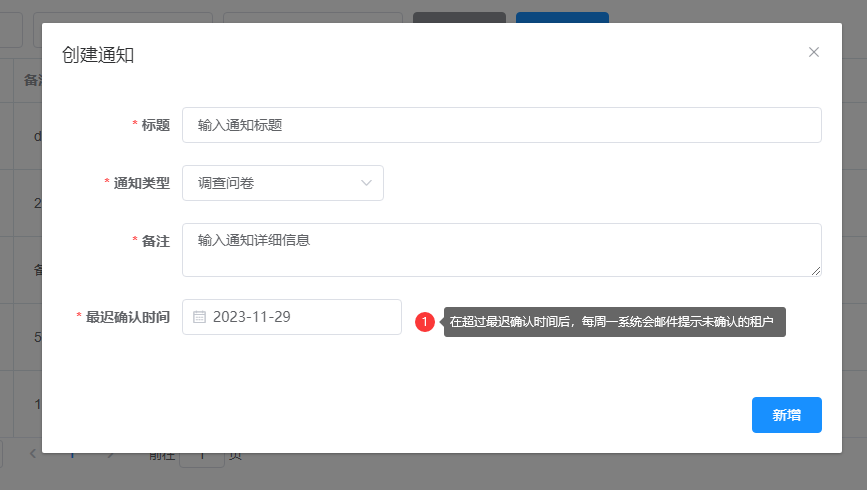The image size is (867, 490).
Task: Click the calendar icon in date field
Action: (199, 317)
